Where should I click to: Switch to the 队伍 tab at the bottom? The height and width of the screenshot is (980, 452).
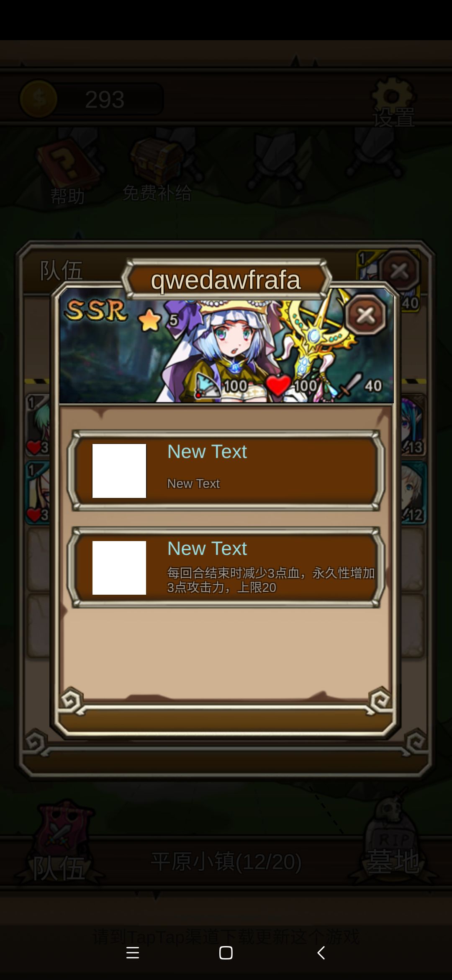(x=59, y=842)
